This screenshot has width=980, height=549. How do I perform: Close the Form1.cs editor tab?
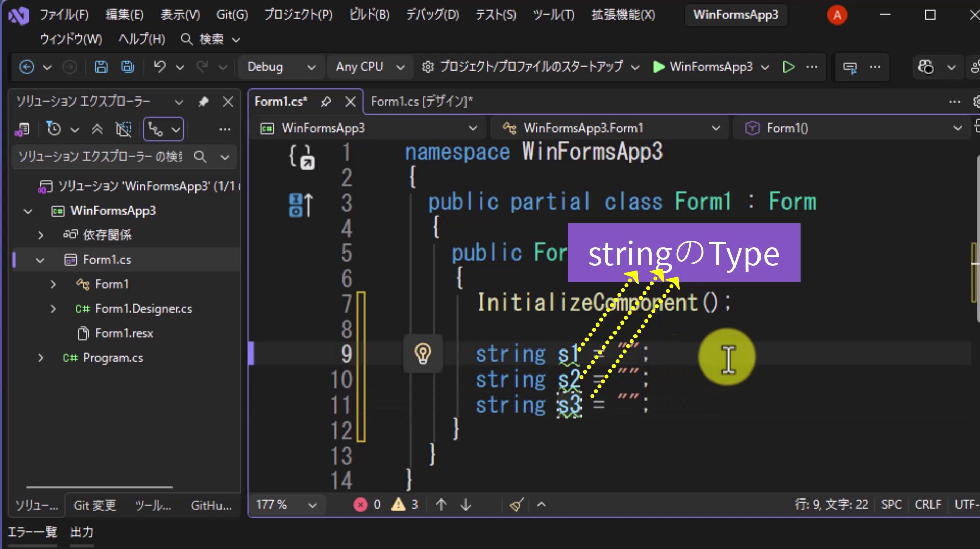(350, 102)
